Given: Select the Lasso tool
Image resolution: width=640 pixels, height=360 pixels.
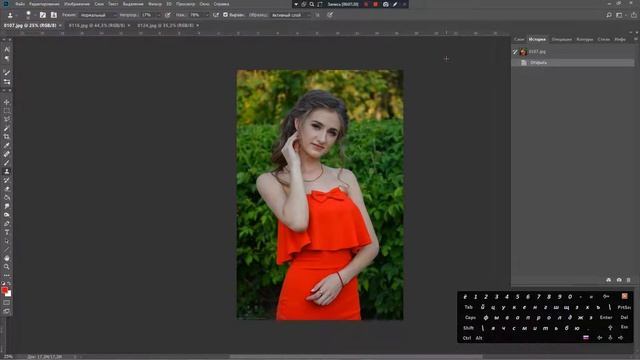Looking at the screenshot, I should [x=7, y=120].
